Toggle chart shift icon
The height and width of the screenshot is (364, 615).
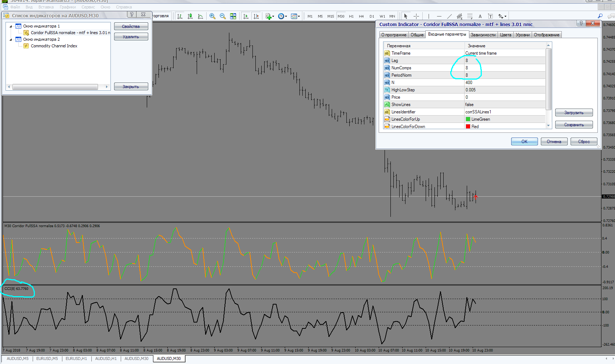tap(256, 16)
